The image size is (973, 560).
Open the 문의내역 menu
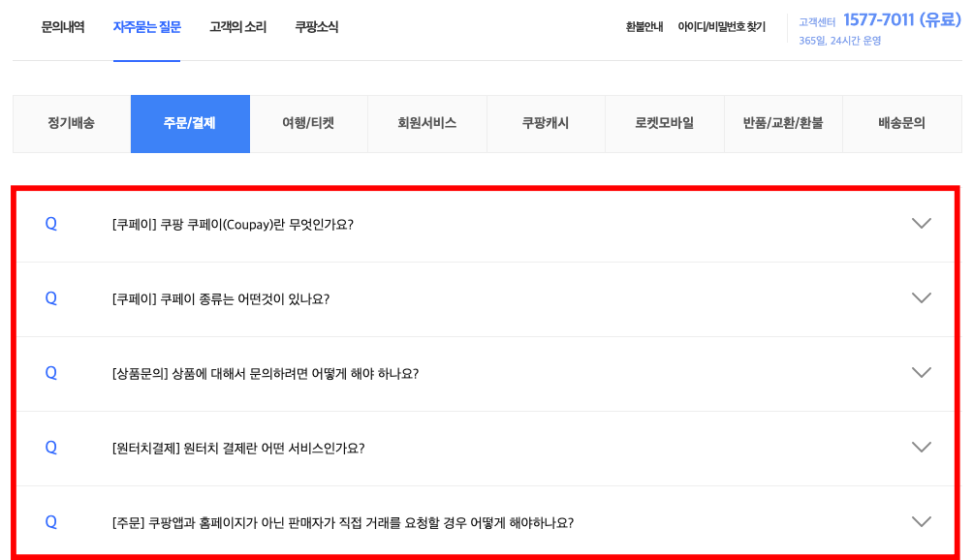point(63,27)
